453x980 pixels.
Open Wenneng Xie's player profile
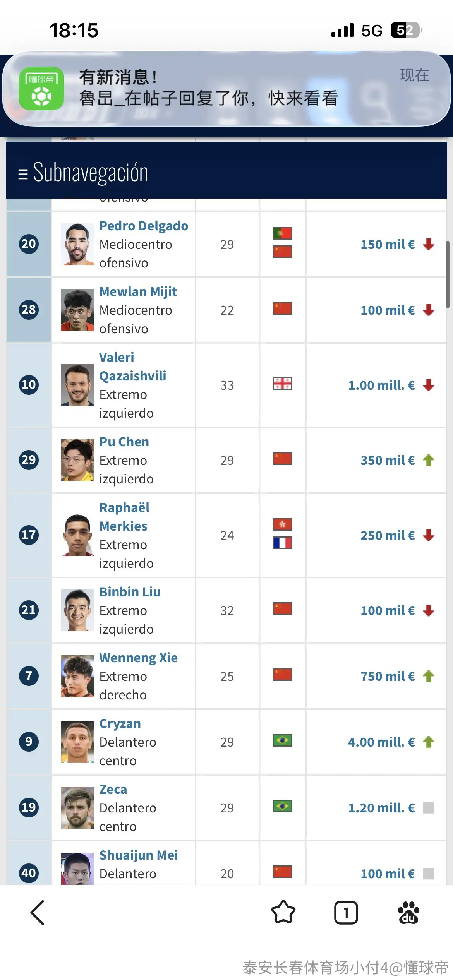pyautogui.click(x=138, y=658)
